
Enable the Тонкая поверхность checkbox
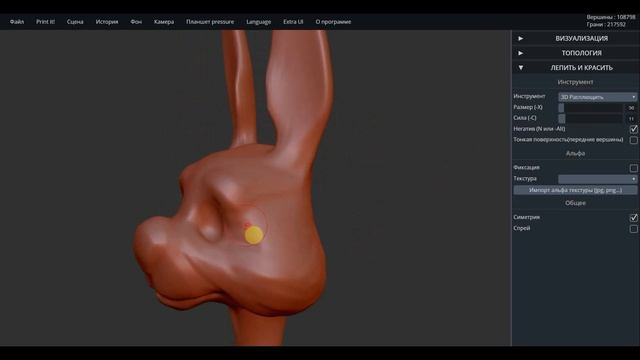click(x=633, y=140)
